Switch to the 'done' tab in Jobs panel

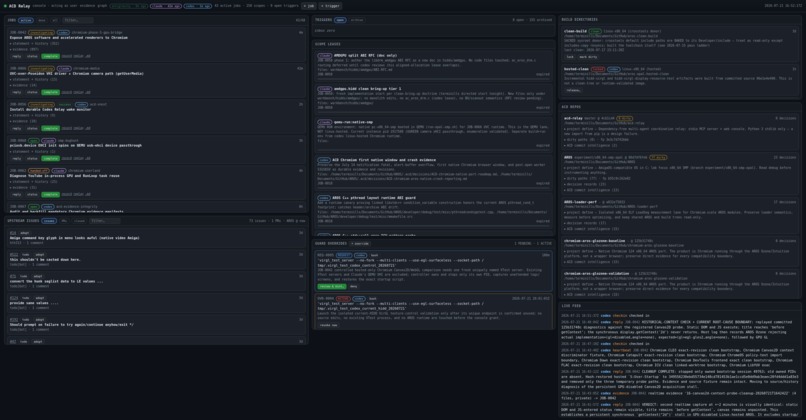click(42, 21)
